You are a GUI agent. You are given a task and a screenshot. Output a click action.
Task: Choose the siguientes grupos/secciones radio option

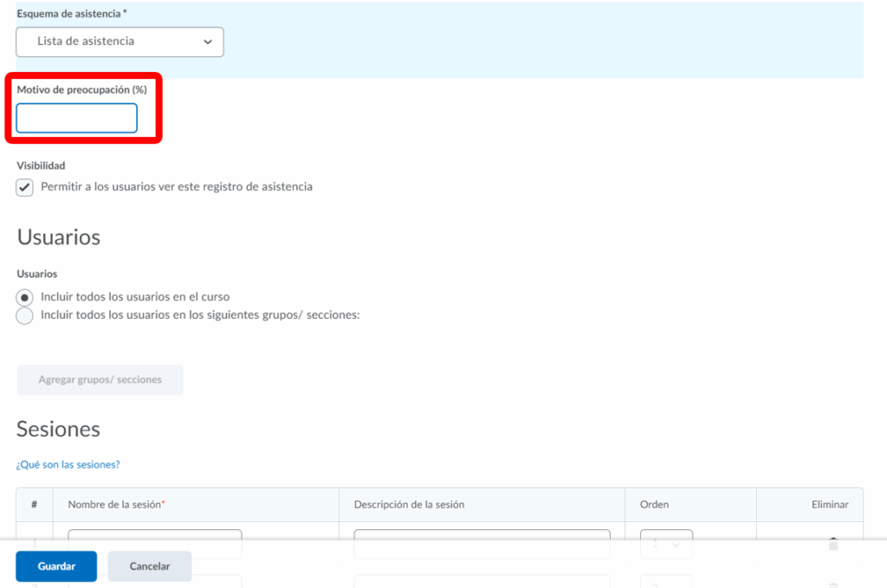[x=25, y=316]
